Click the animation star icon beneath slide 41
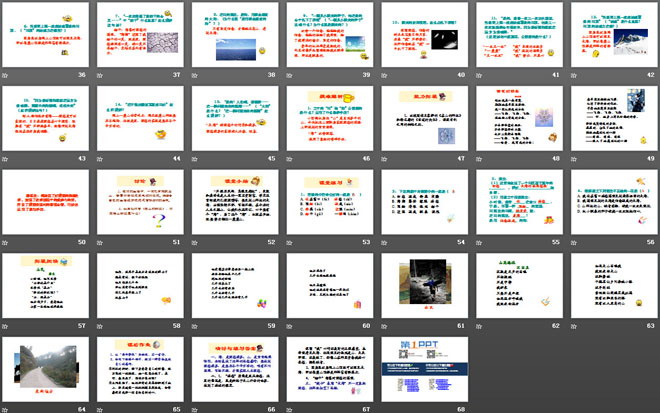 tap(474, 75)
